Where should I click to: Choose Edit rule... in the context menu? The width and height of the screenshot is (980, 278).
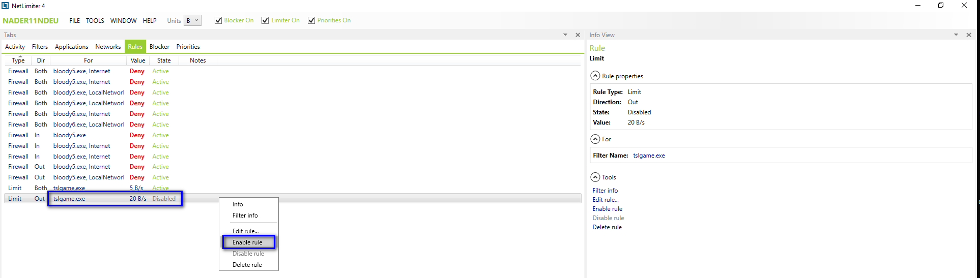tap(249, 231)
